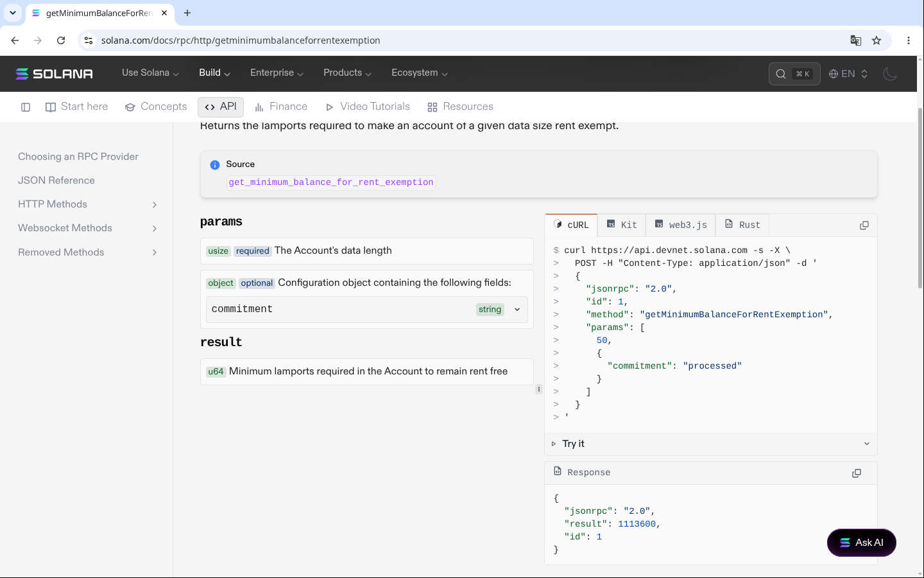Click the Google Translate icon in address bar
The width and height of the screenshot is (924, 578).
856,40
